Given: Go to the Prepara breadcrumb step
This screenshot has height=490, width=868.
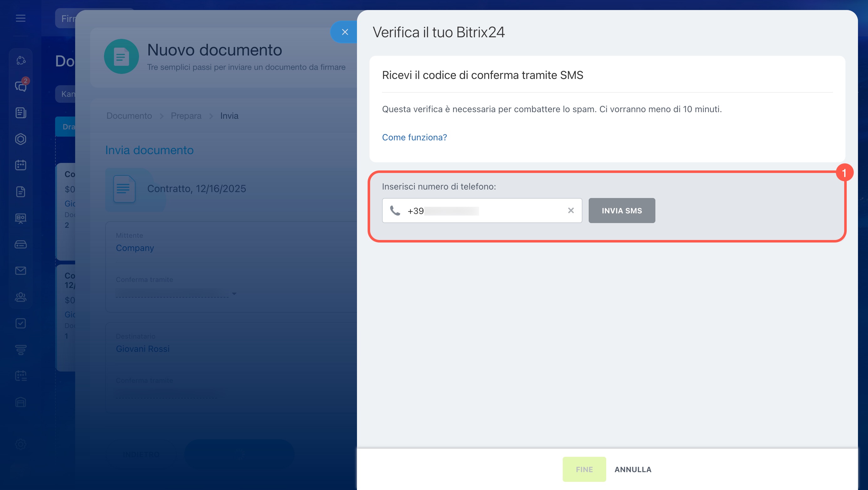Looking at the screenshot, I should 186,116.
